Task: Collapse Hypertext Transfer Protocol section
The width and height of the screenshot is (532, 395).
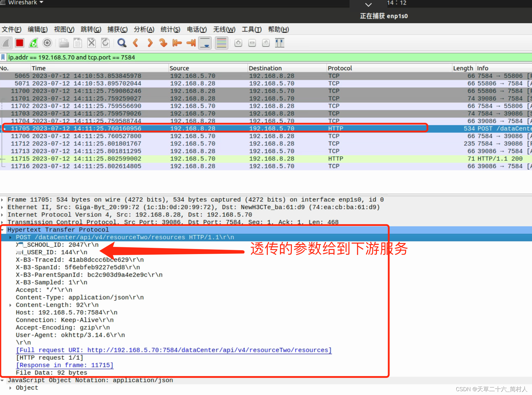Action: coord(2,230)
